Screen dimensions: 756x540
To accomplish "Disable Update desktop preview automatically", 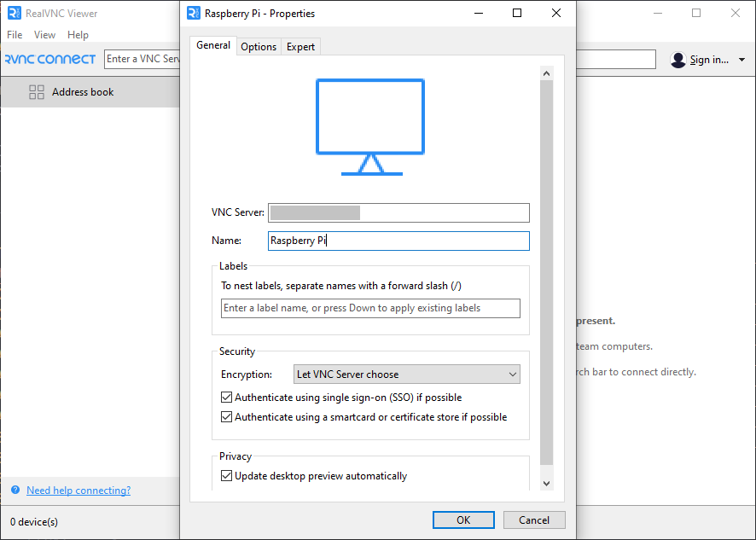I will click(226, 476).
